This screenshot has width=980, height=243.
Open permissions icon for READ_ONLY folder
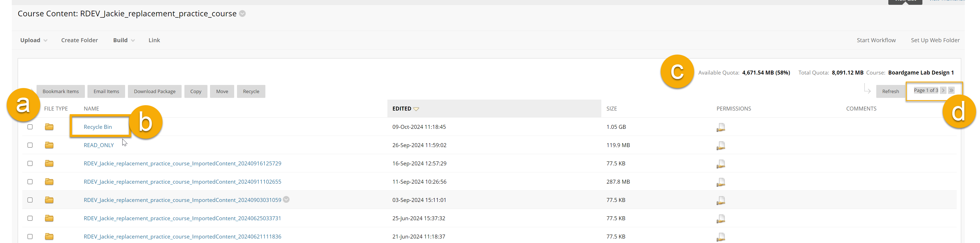[x=720, y=145]
